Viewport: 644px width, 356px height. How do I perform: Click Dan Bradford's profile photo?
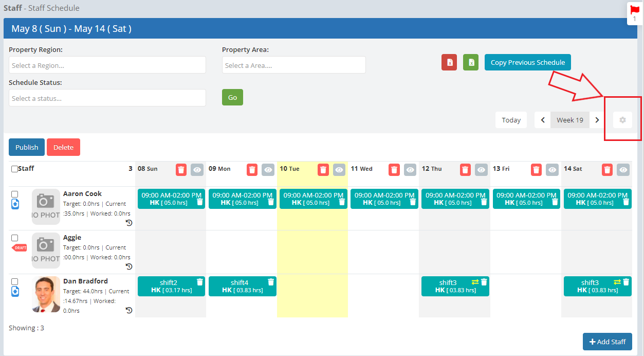point(46,294)
